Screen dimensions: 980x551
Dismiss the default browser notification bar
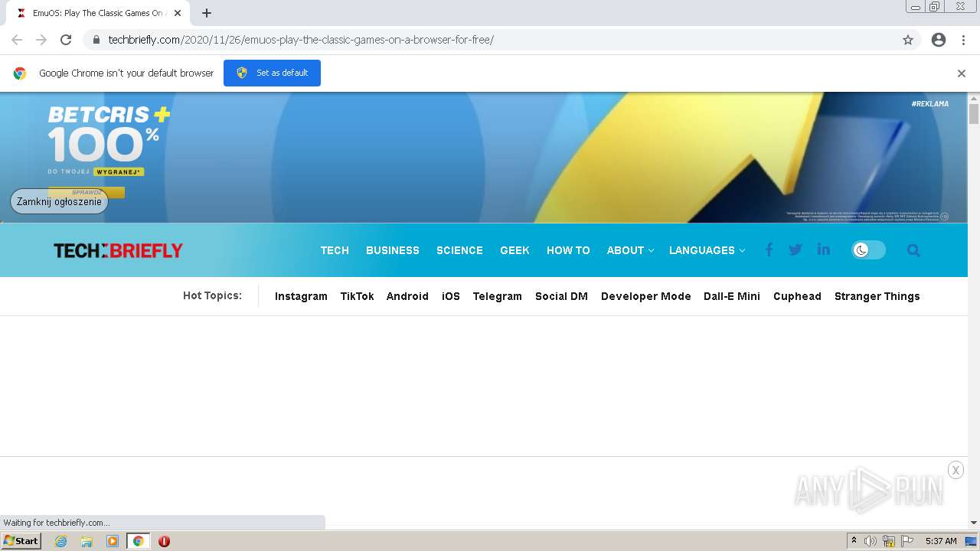pyautogui.click(x=962, y=73)
